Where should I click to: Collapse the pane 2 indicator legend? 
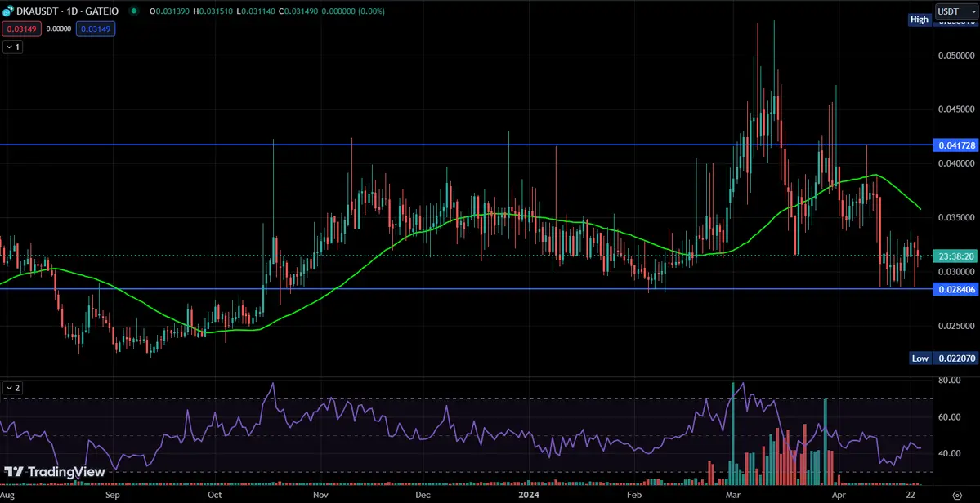pyautogui.click(x=13, y=388)
